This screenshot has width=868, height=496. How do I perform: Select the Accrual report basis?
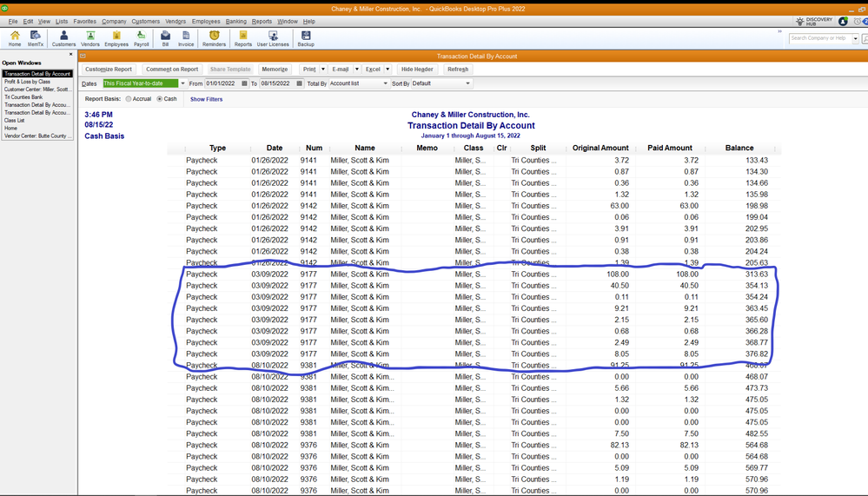tap(129, 99)
